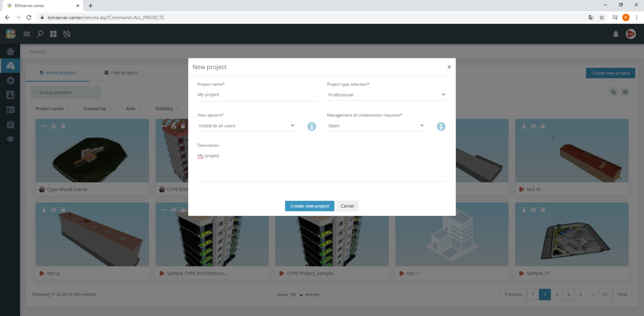The height and width of the screenshot is (316, 644).
Task: Cancel the New project dialog
Action: pos(347,206)
